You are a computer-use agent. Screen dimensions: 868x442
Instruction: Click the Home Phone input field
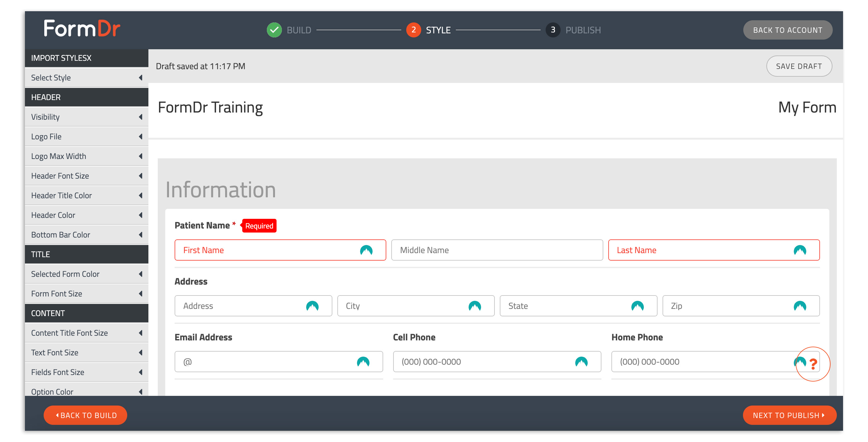pyautogui.click(x=715, y=362)
